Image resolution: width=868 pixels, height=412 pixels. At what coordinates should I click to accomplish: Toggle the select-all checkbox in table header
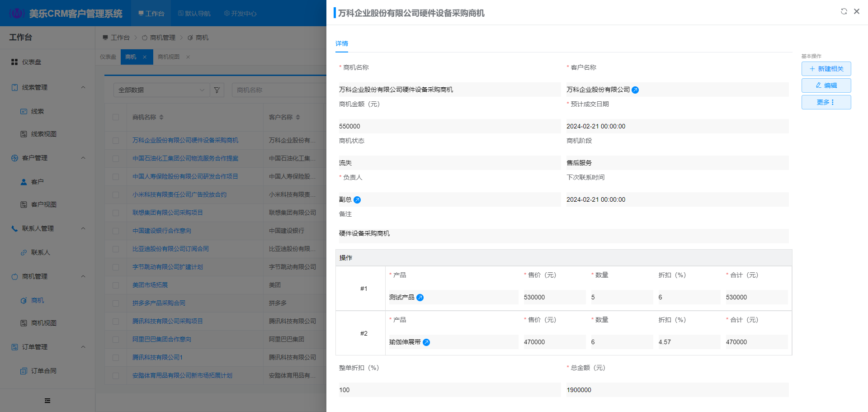point(116,117)
